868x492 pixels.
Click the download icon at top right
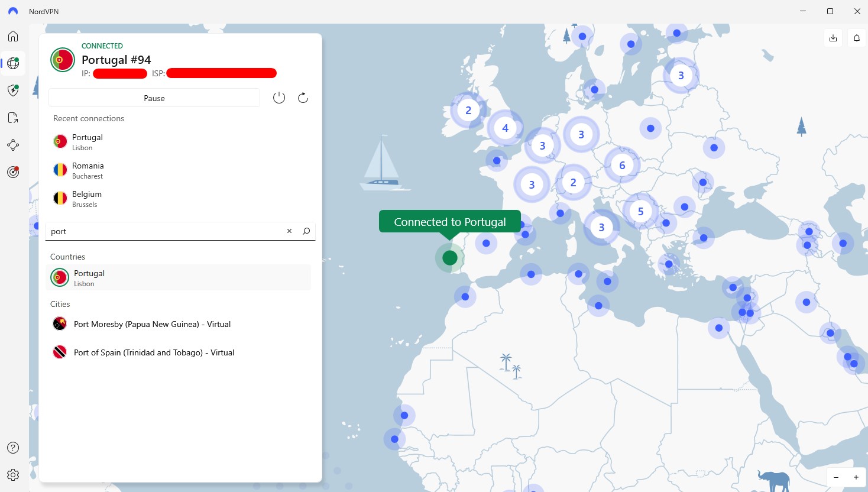(x=833, y=38)
